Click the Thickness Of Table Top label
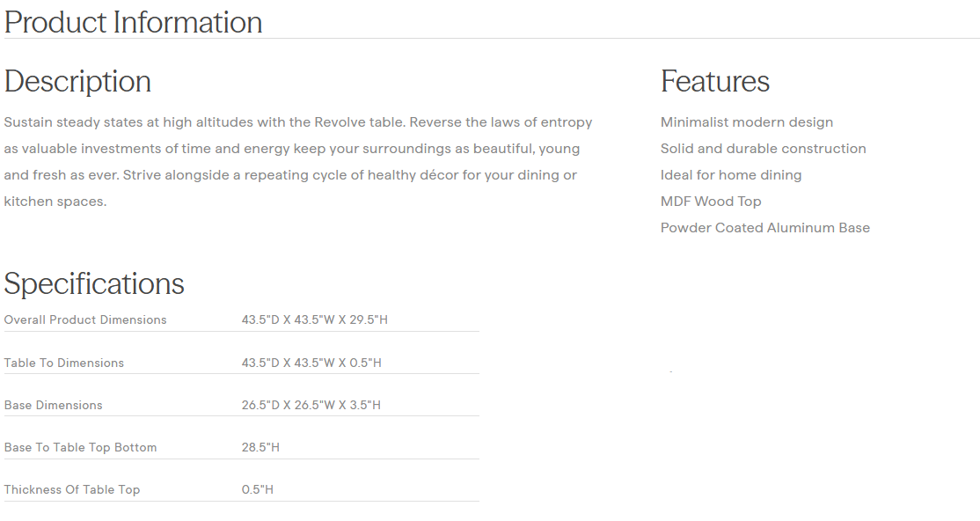Image resolution: width=980 pixels, height=521 pixels. pos(72,489)
